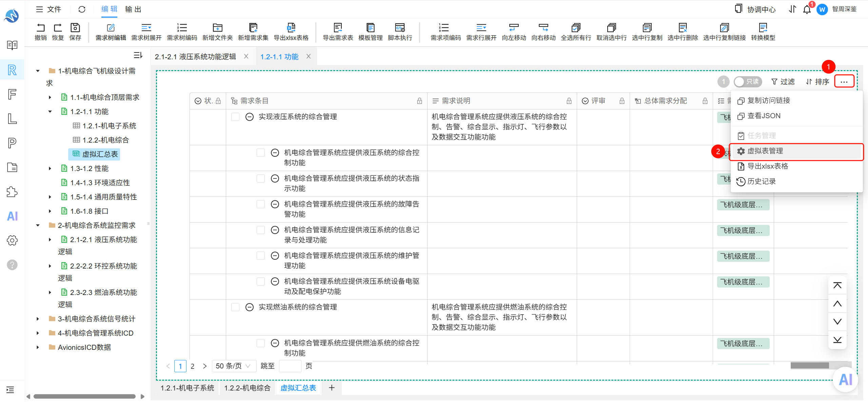868x402 pixels.
Task: Open the notification bell
Action: click(x=807, y=9)
